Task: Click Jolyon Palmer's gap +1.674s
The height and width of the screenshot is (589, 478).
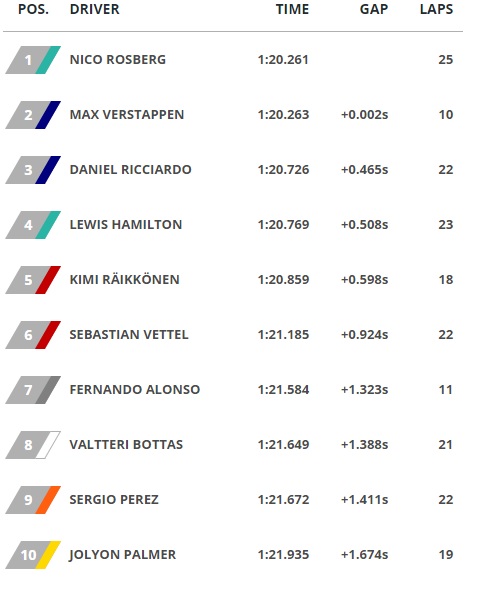Action: (x=365, y=555)
